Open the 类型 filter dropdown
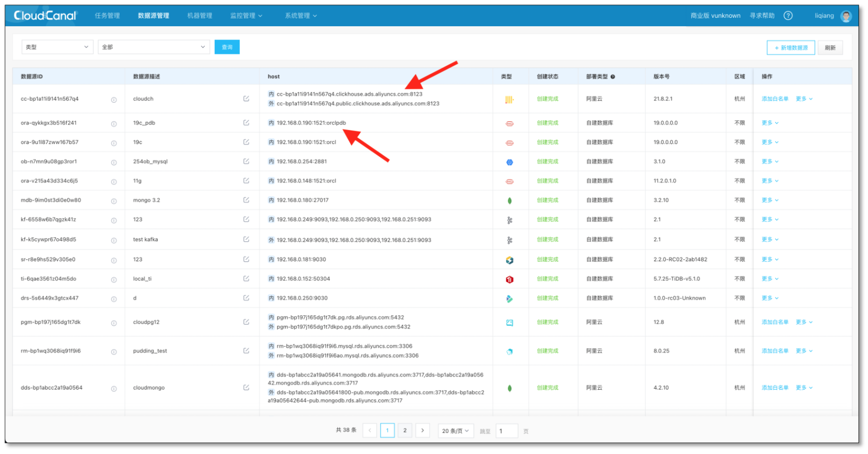Viewport: 868px width, 454px height. click(x=57, y=46)
